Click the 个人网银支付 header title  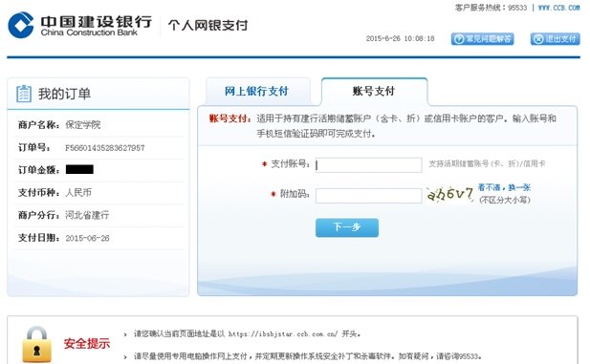click(208, 25)
